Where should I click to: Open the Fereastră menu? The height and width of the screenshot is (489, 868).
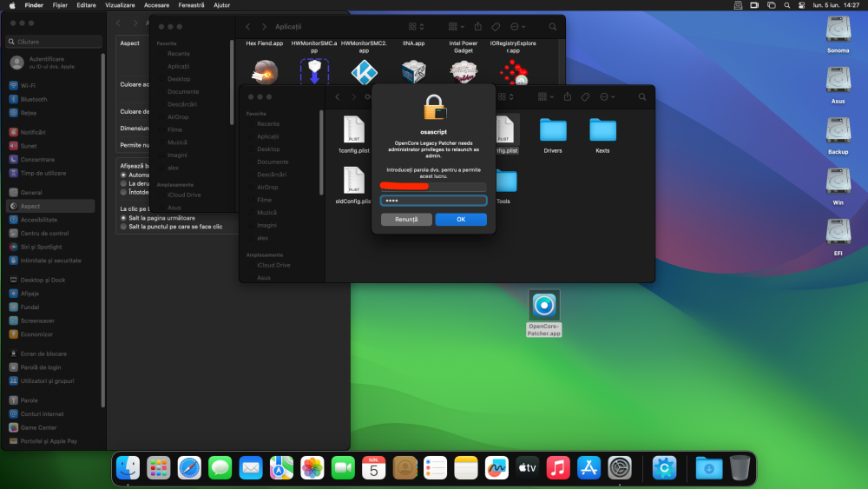(191, 5)
